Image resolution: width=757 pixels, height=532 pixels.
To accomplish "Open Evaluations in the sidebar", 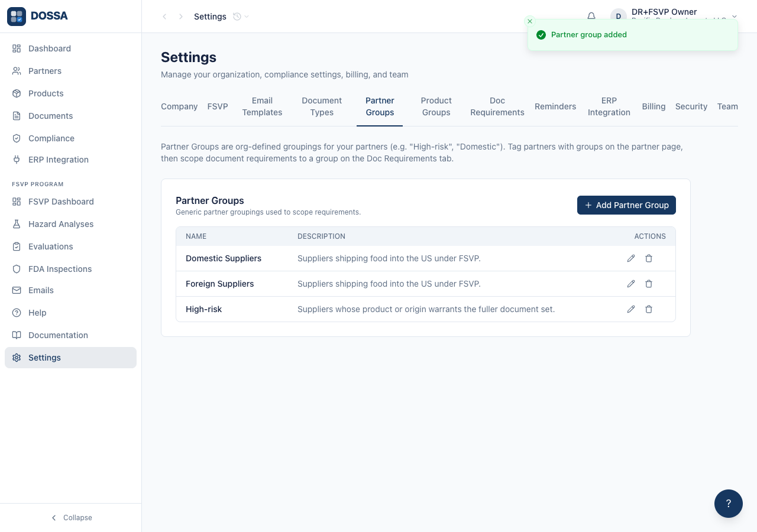I will tap(70, 246).
